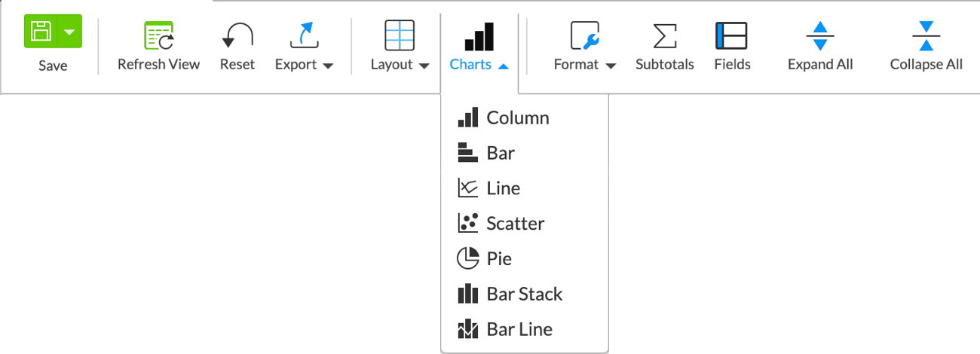The image size is (980, 354).
Task: Choose Pie chart from list
Action: [499, 259]
